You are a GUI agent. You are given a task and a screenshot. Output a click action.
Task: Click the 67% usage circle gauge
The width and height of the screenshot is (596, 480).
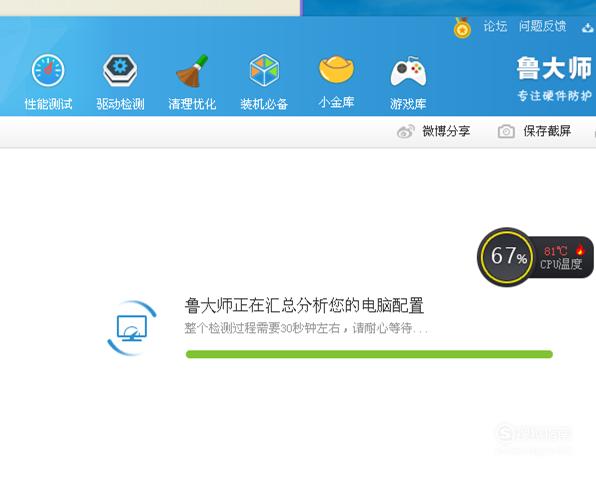tap(507, 257)
